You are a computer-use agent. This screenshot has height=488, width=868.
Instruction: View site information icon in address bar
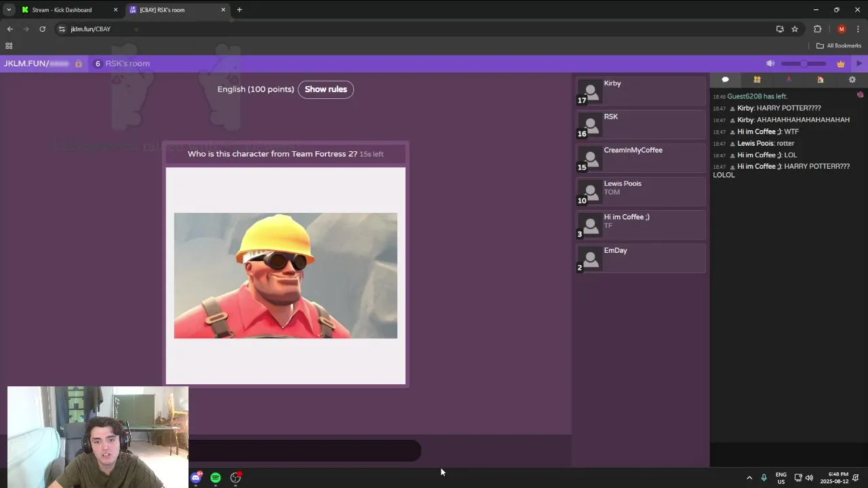click(x=62, y=29)
